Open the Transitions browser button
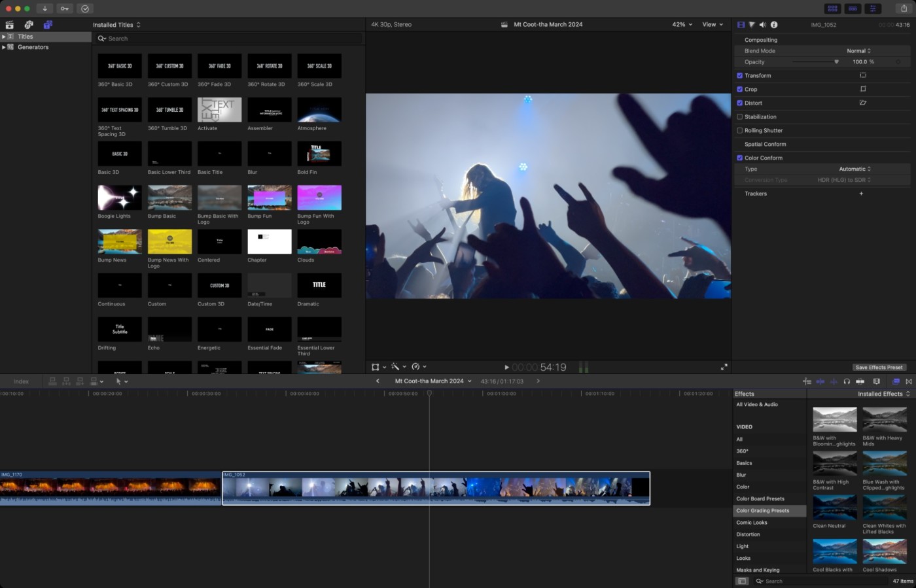Screen dimensions: 916x588 click(908, 381)
